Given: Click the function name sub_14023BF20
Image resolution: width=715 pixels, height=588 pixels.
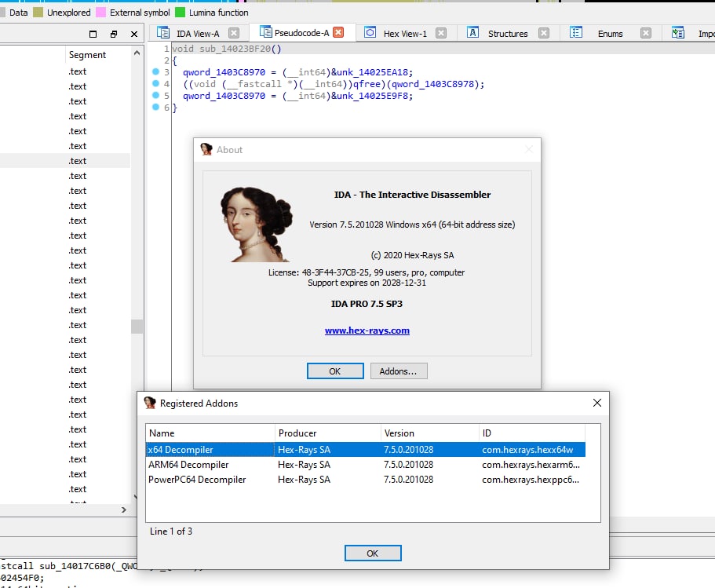Looking at the screenshot, I should [235, 49].
